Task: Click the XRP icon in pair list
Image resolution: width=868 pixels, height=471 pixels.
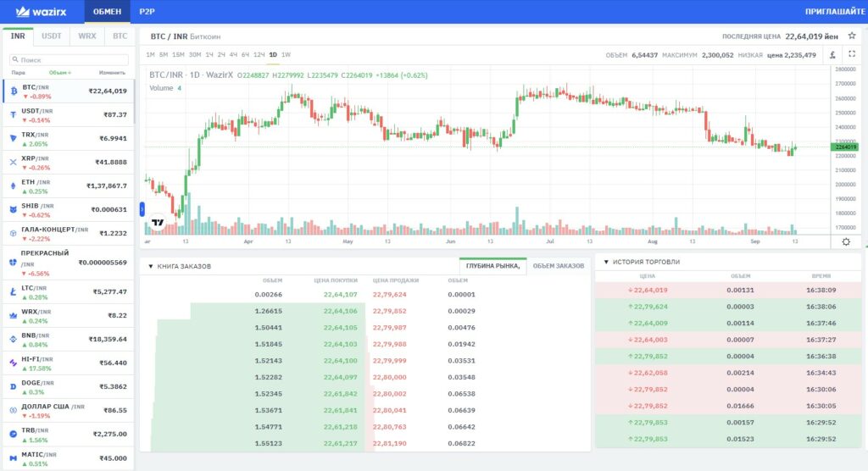Action: (14, 162)
